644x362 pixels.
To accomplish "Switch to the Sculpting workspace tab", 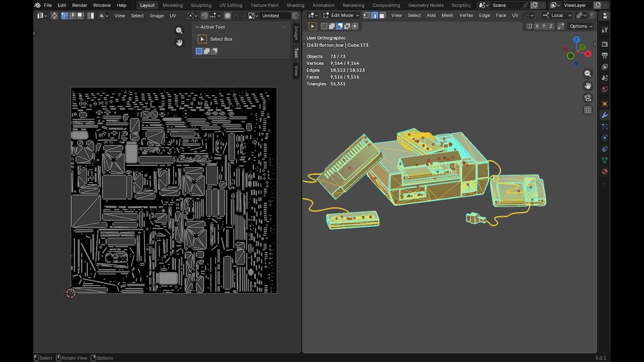I will pos(201,5).
